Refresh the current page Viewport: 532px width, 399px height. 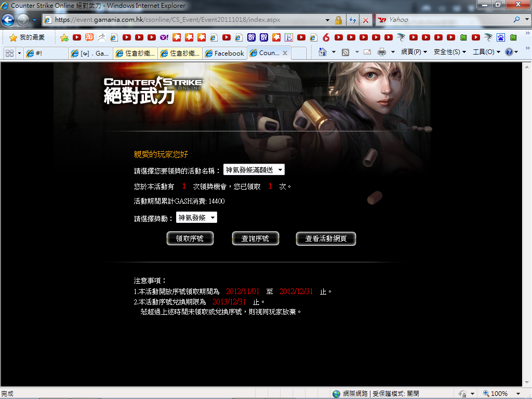coord(353,20)
